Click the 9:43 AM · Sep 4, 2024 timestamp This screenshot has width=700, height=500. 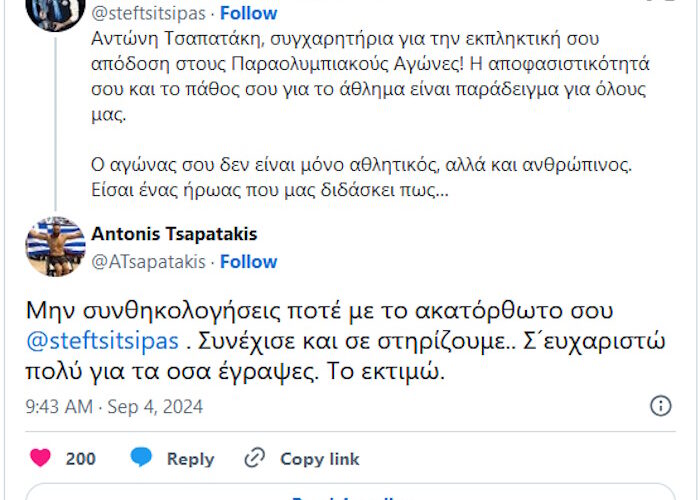tap(113, 407)
